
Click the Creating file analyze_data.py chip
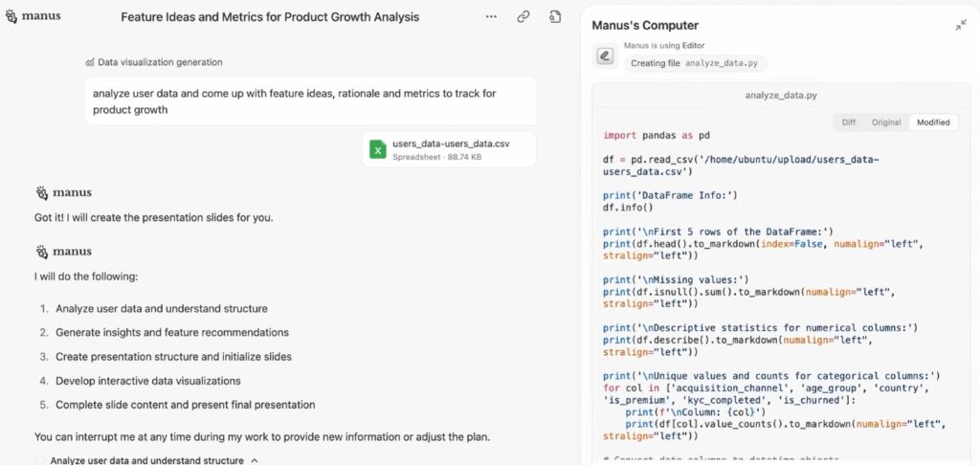tap(695, 63)
